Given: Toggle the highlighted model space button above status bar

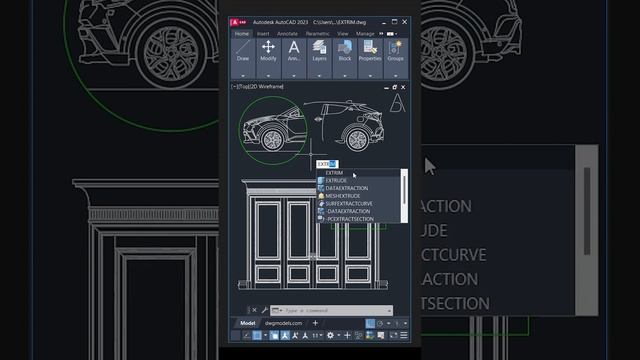Looking at the screenshot, I should (x=370, y=323).
